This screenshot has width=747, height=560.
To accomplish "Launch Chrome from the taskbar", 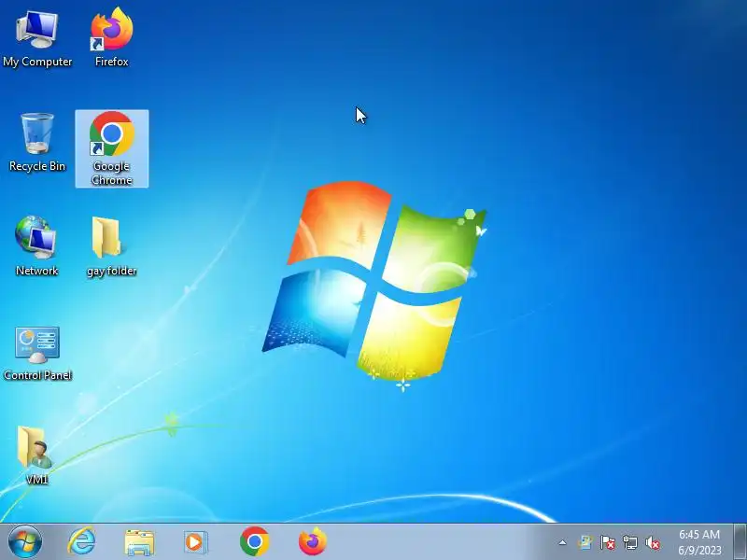I will (x=254, y=541).
